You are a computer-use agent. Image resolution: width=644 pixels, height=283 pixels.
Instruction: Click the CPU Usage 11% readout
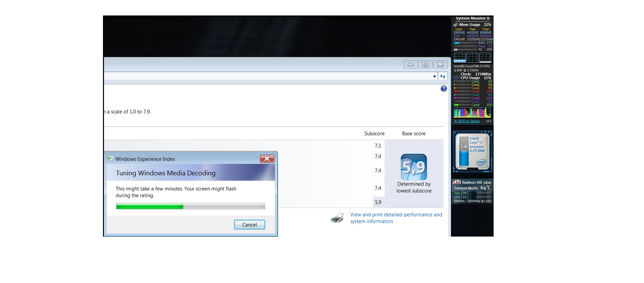tap(476, 78)
